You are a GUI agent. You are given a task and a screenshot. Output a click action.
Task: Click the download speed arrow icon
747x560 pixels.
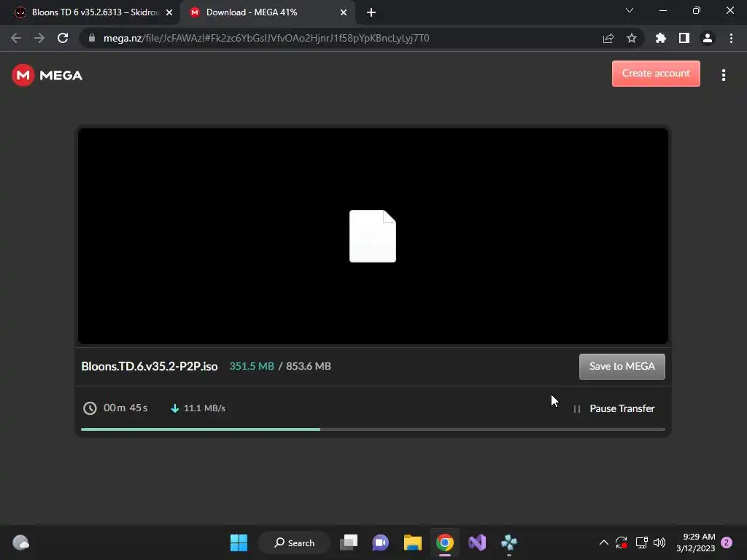175,408
